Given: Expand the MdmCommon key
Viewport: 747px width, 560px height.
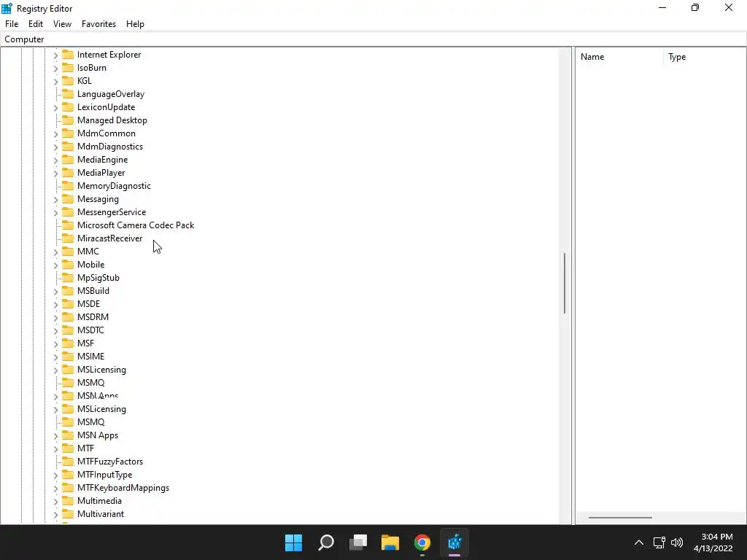Looking at the screenshot, I should (55, 134).
